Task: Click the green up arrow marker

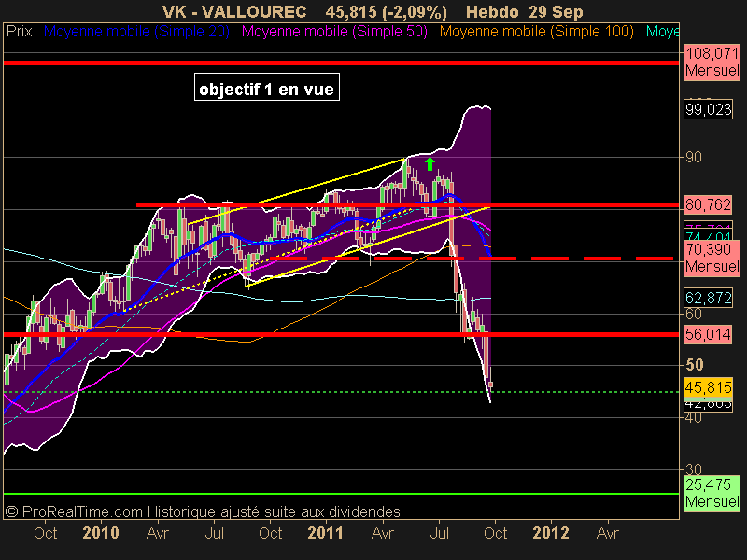Action: [x=430, y=164]
